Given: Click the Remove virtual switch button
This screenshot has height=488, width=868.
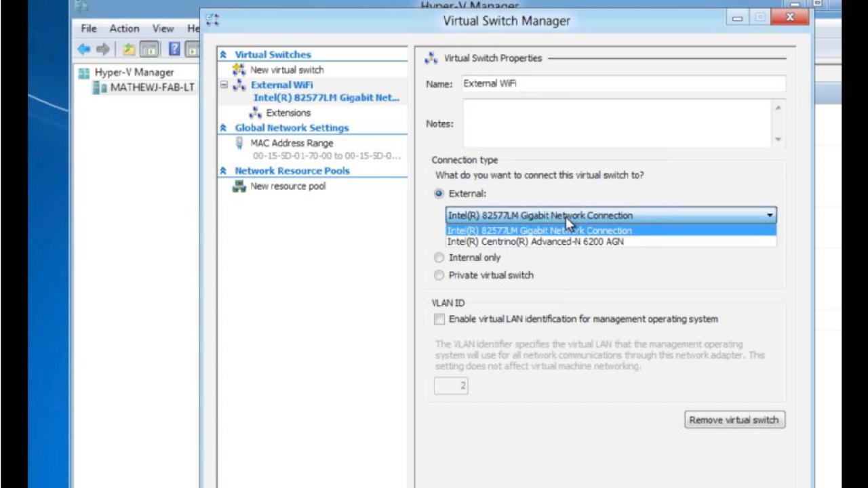Looking at the screenshot, I should tap(734, 420).
